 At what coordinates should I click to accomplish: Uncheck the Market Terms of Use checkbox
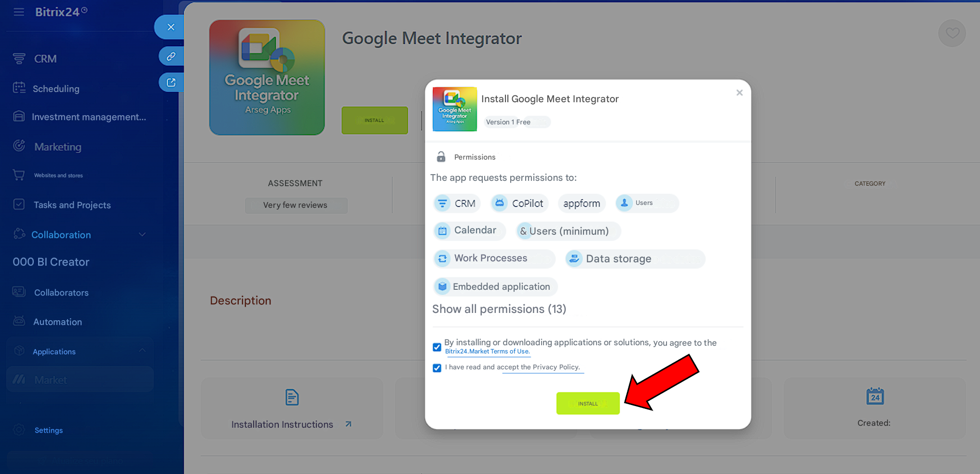[x=437, y=347]
